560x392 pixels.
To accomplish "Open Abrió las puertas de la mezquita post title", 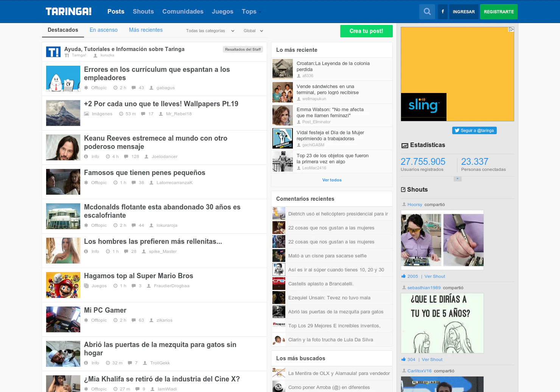I will tap(160, 349).
